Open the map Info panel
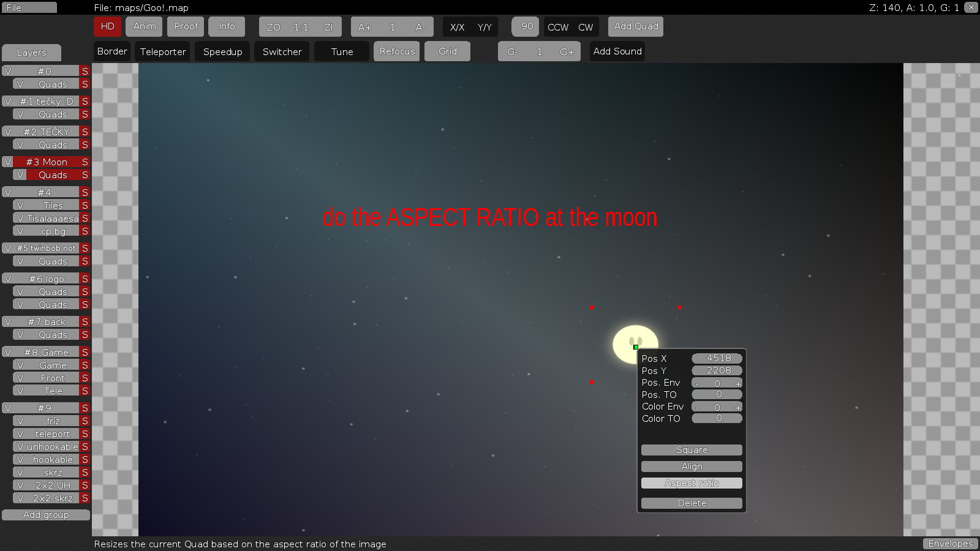Image resolution: width=980 pixels, height=551 pixels. point(227,26)
